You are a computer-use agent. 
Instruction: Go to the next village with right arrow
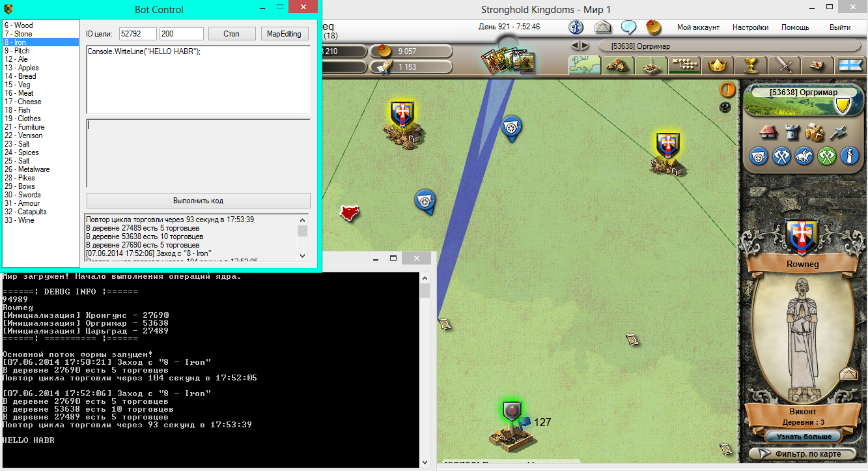[x=585, y=46]
